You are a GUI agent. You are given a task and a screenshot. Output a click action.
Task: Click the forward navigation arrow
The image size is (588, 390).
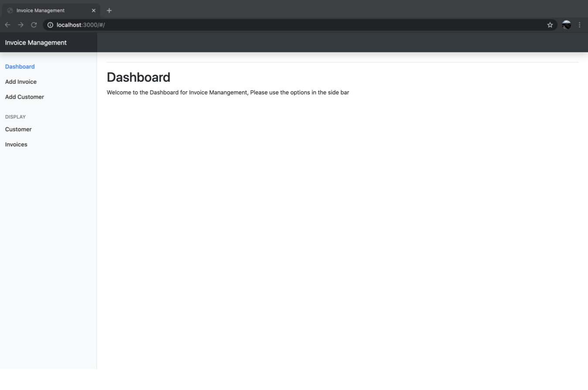pyautogui.click(x=21, y=25)
